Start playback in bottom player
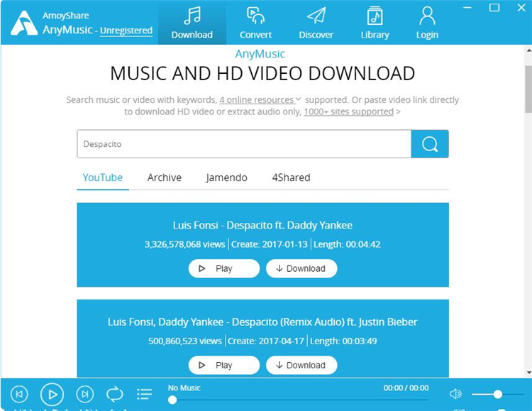Image resolution: width=532 pixels, height=411 pixels. [x=52, y=395]
